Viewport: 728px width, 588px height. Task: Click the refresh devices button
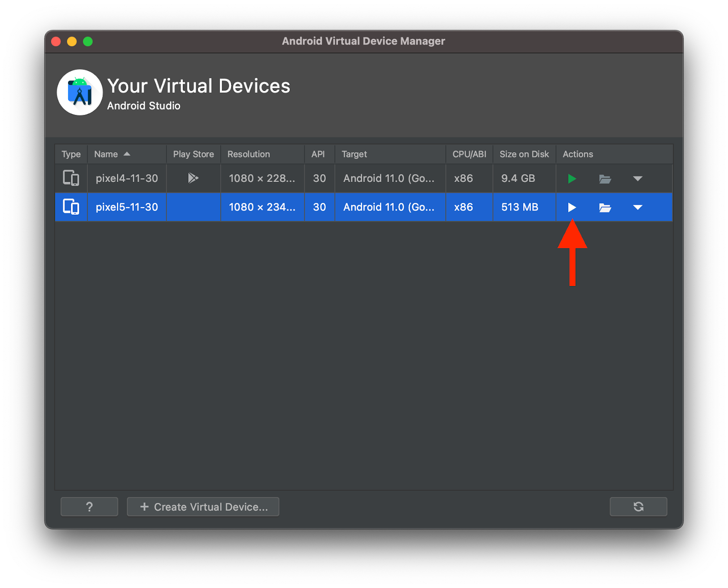pos(638,507)
